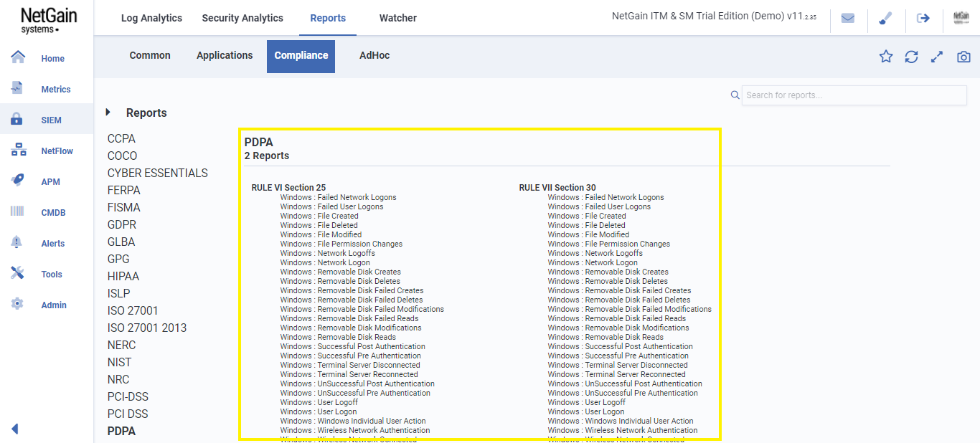Mark page as favorite with star icon
Image resolution: width=980 pixels, height=443 pixels.
click(886, 57)
